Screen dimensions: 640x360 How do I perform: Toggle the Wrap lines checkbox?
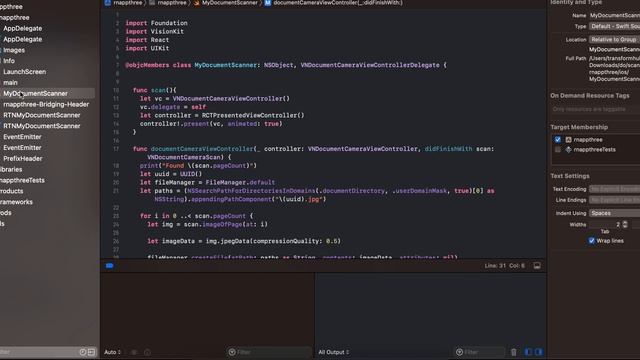(x=591, y=241)
